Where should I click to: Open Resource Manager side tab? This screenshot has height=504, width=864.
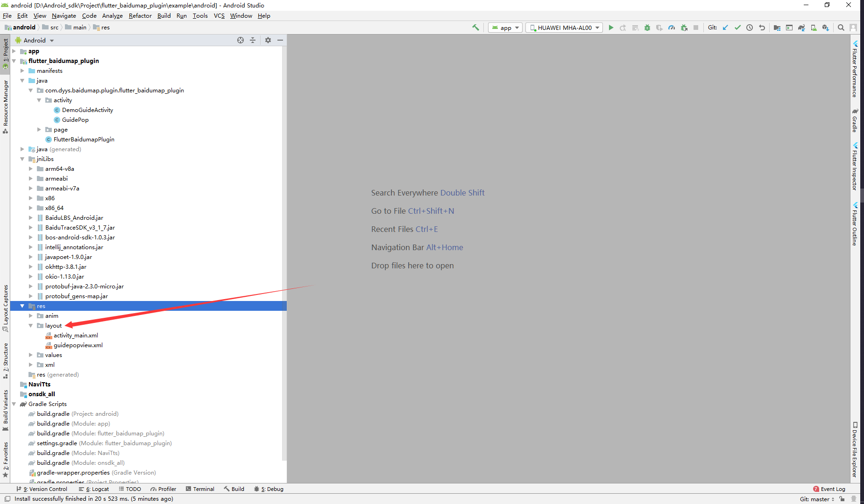point(6,106)
